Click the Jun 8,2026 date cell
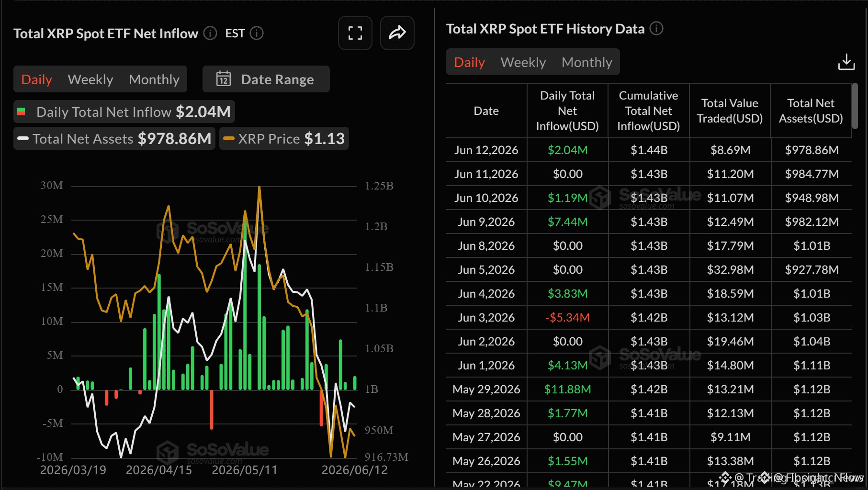Image resolution: width=868 pixels, height=490 pixels. tap(486, 246)
